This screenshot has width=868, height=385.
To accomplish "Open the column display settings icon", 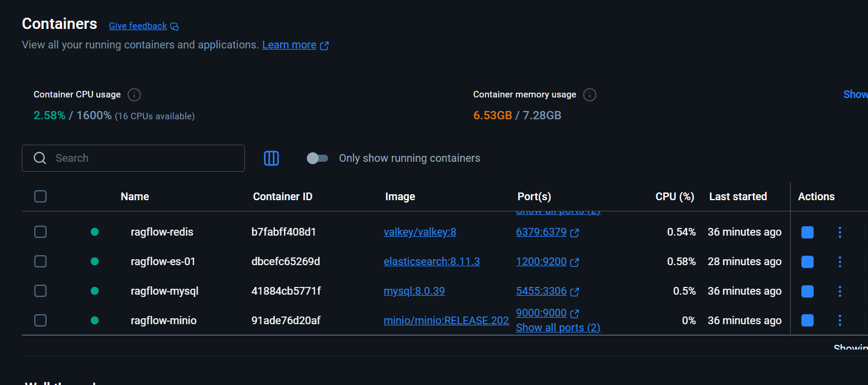I will coord(271,158).
